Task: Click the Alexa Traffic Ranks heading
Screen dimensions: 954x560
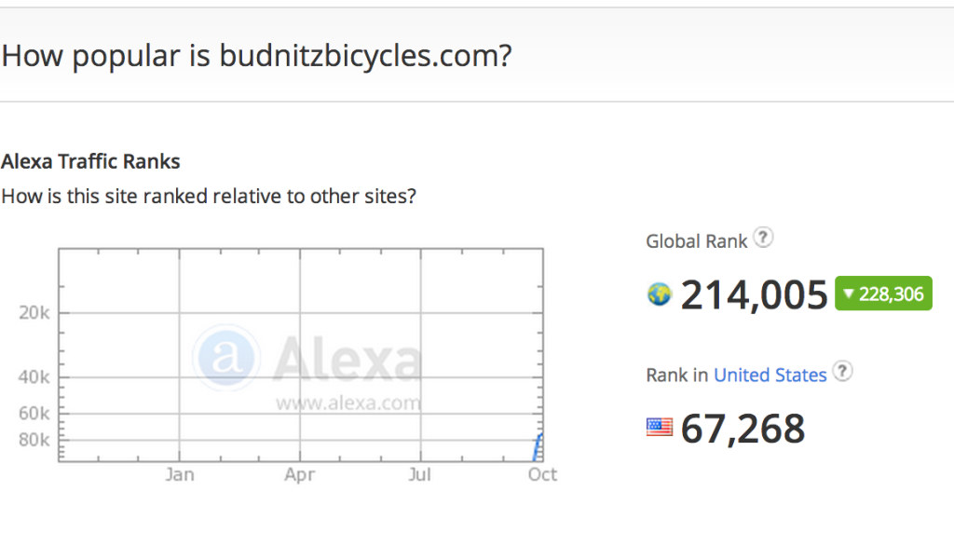Action: click(90, 161)
